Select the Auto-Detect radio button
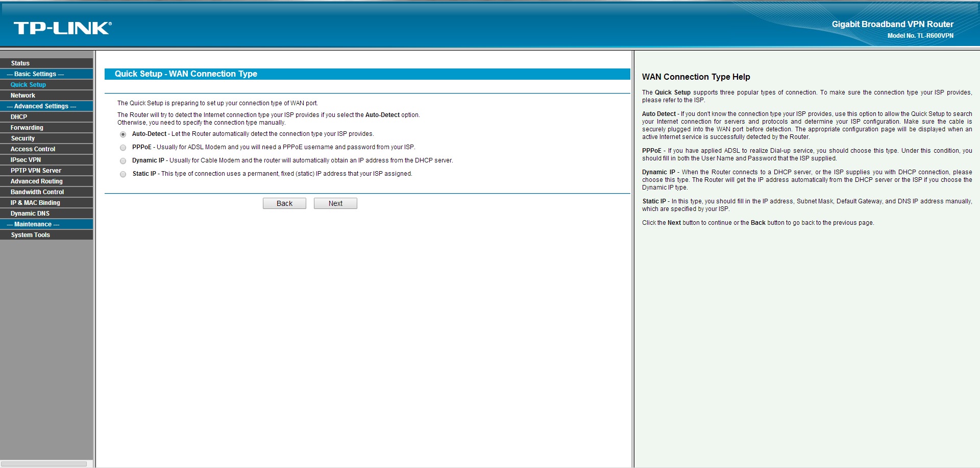 [x=123, y=134]
